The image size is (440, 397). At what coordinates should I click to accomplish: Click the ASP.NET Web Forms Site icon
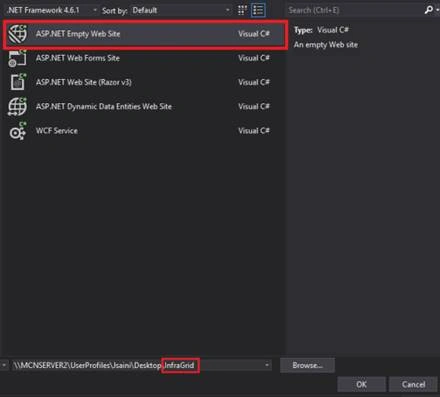17,58
